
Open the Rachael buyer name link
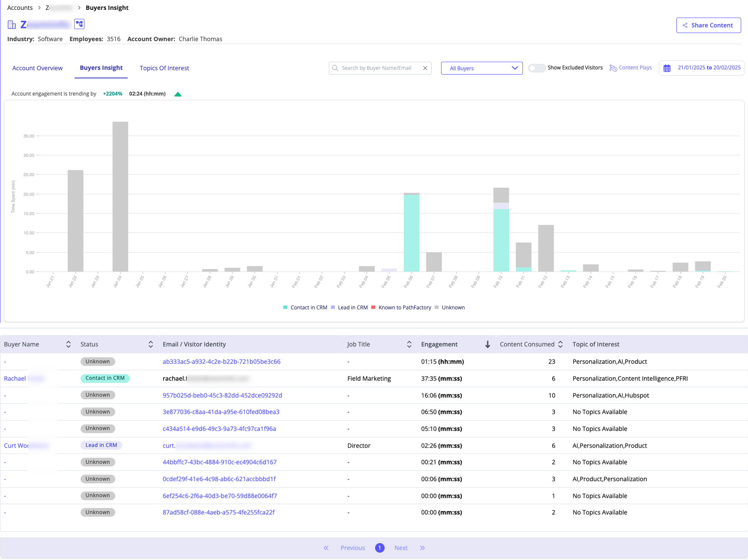click(15, 379)
